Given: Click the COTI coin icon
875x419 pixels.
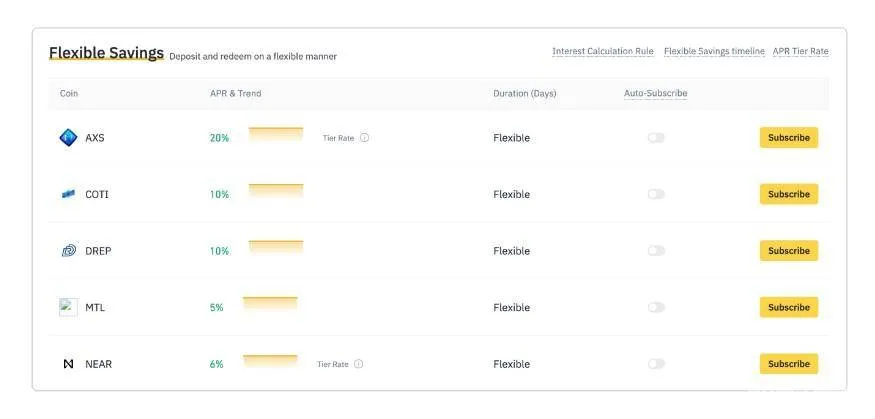Looking at the screenshot, I should click(x=68, y=194).
